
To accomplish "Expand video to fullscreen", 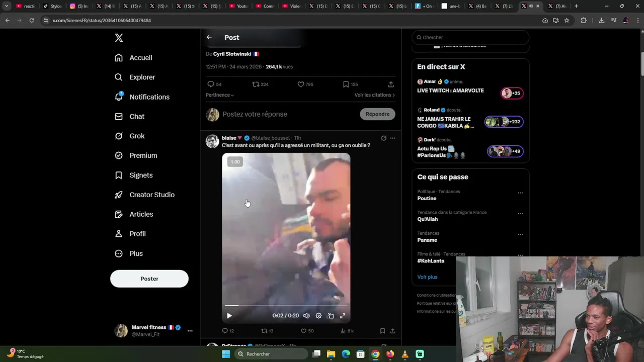I will 343,316.
